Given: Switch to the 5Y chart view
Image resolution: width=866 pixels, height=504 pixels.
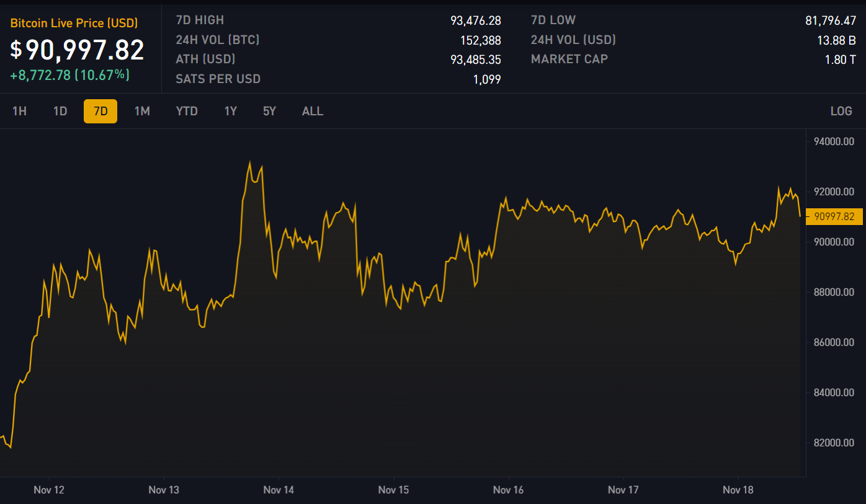Looking at the screenshot, I should coord(269,112).
